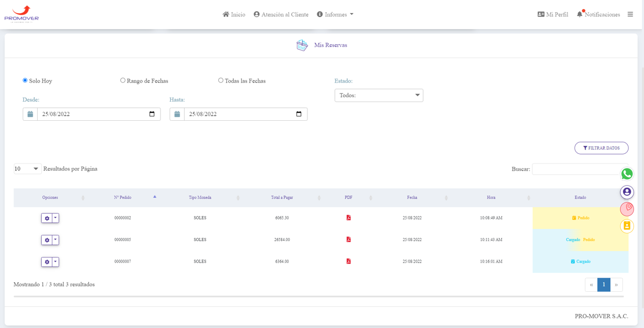Select the Solo Hoy radio option
Image resolution: width=644 pixels, height=328 pixels.
click(x=25, y=80)
